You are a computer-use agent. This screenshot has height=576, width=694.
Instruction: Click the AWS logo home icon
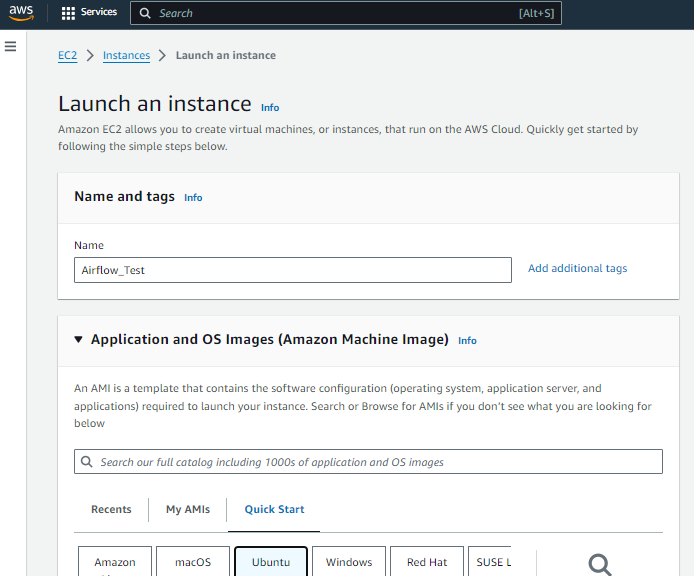coord(21,12)
